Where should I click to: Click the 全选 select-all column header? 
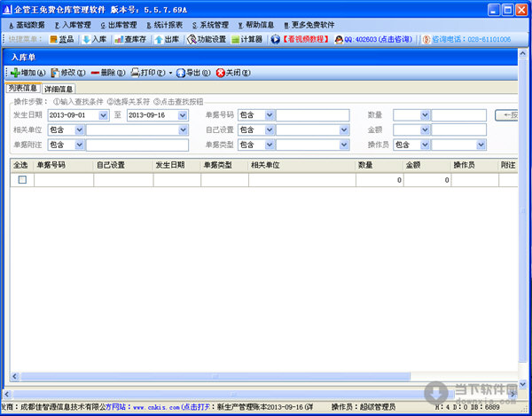[x=20, y=165]
